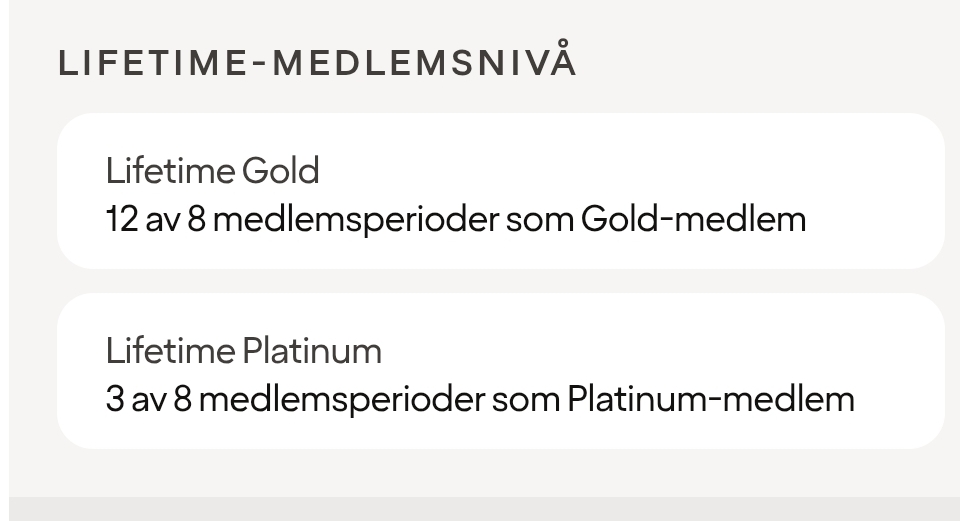This screenshot has width=960, height=521.
Task: Click the word 'Platinum' in the Platinum title
Action: pyautogui.click(x=311, y=351)
